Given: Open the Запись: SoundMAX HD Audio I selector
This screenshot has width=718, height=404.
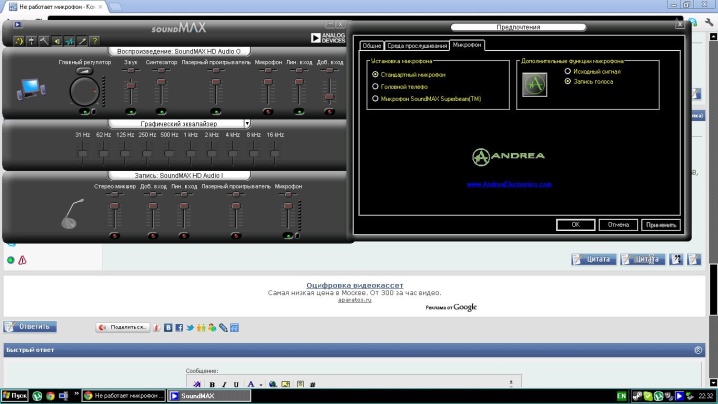Looking at the screenshot, I should tap(179, 175).
